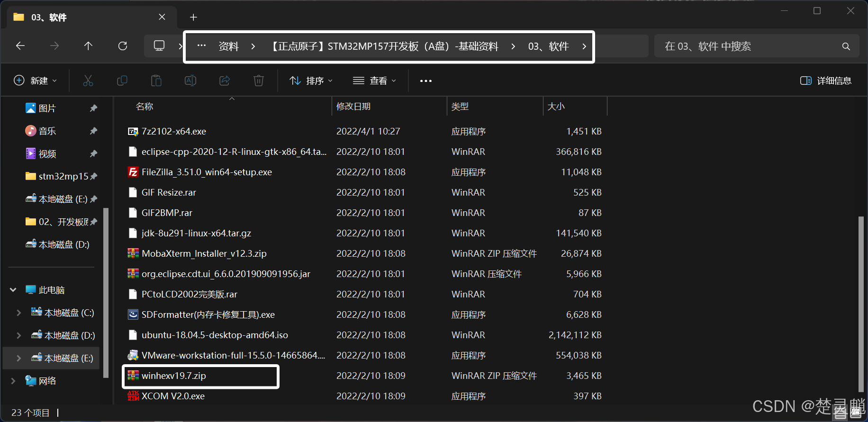Collapse the 此电脑 tree node
This screenshot has width=868, height=422.
click(13, 290)
